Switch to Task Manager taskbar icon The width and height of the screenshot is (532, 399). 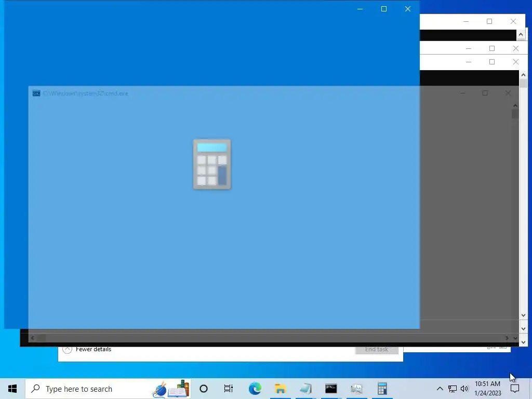356,389
